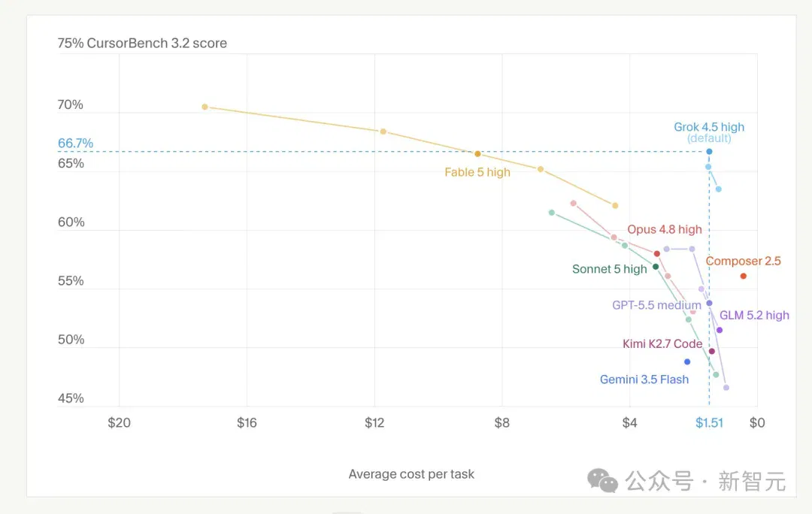Viewport: 812px width, 514px height.
Task: Click the leftmost Fable data point
Action: click(x=205, y=107)
